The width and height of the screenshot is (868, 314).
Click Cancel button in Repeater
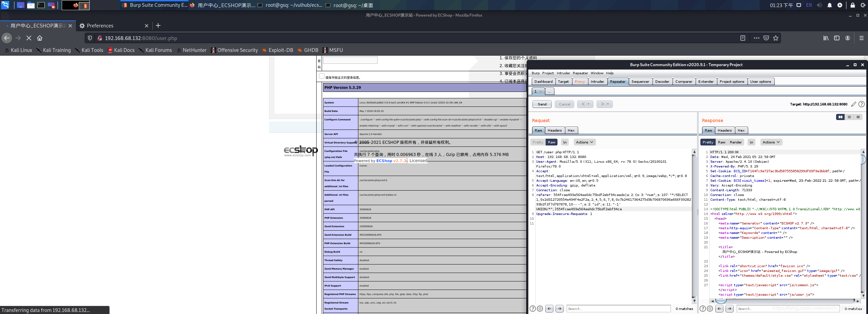pos(564,104)
